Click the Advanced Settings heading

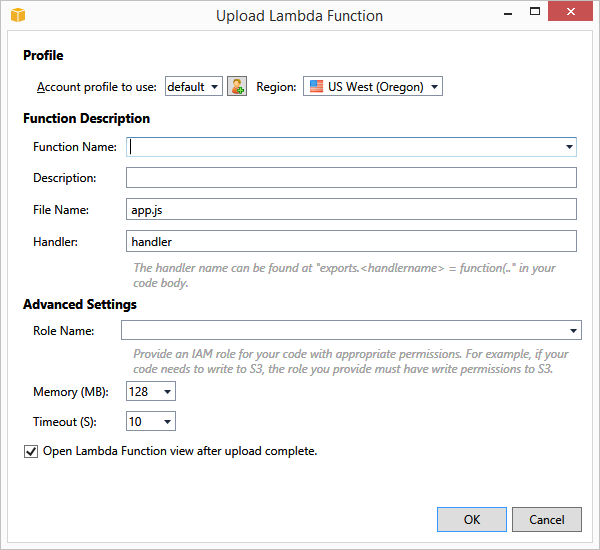coord(80,304)
